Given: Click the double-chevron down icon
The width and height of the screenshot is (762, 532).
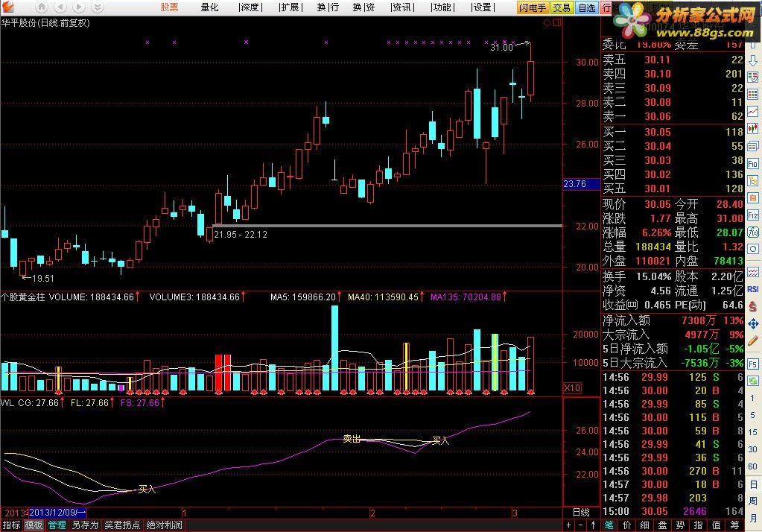Looking at the screenshot, I should click(x=97, y=7).
